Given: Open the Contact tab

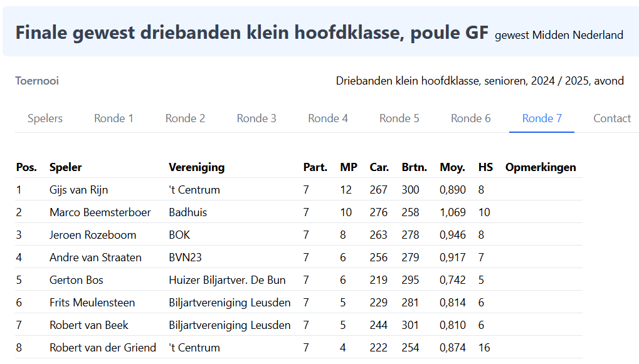Looking at the screenshot, I should tap(612, 118).
